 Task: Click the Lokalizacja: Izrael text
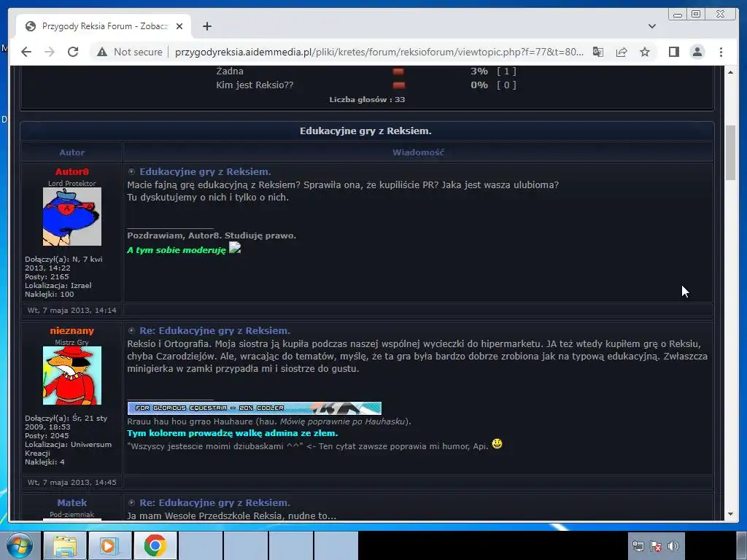[x=58, y=286]
